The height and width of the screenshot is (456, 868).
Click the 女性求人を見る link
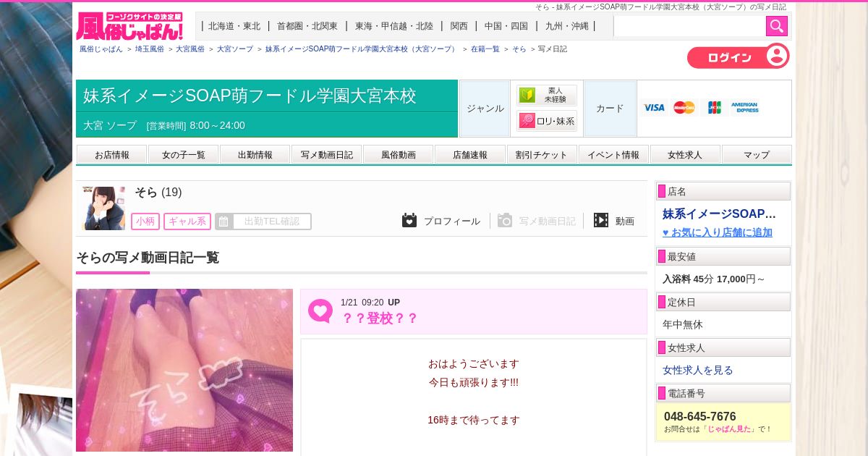click(x=698, y=370)
